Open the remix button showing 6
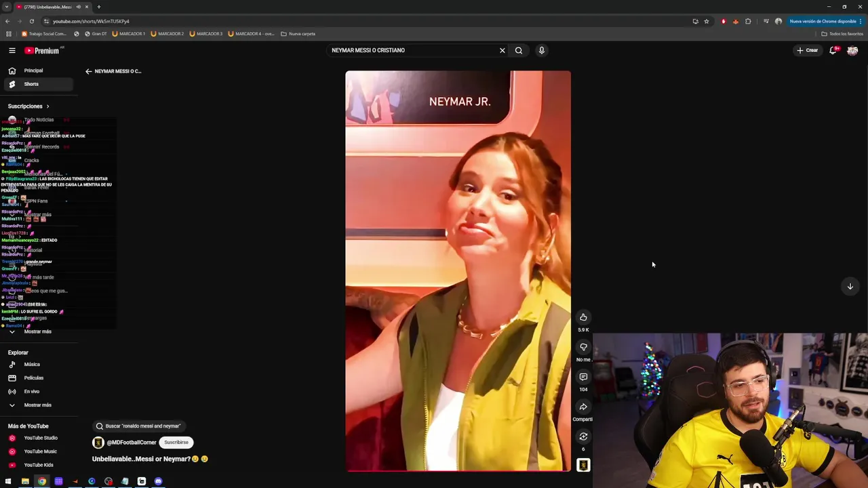The height and width of the screenshot is (488, 868). point(583,436)
